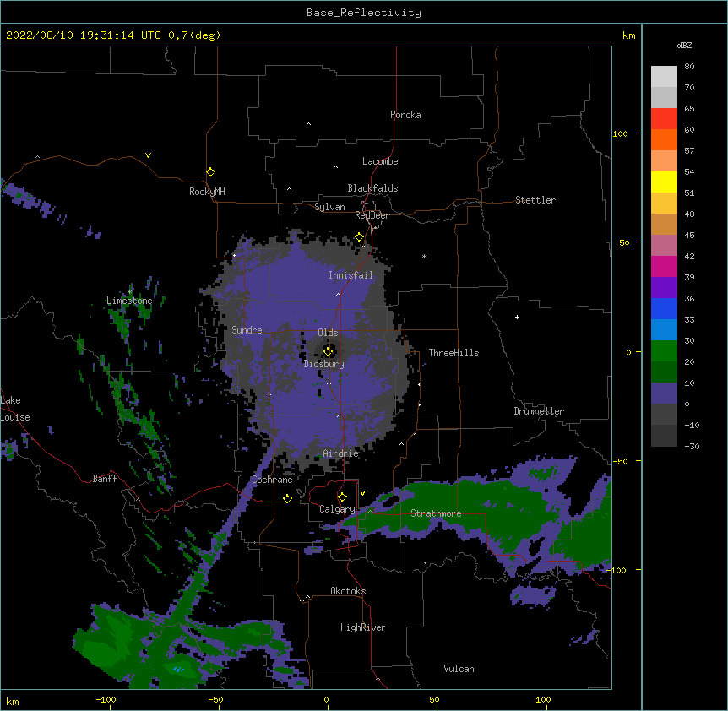Viewport: 728px width, 711px height.
Task: Click the white 80 dBZ legend swatch
Action: (x=664, y=77)
